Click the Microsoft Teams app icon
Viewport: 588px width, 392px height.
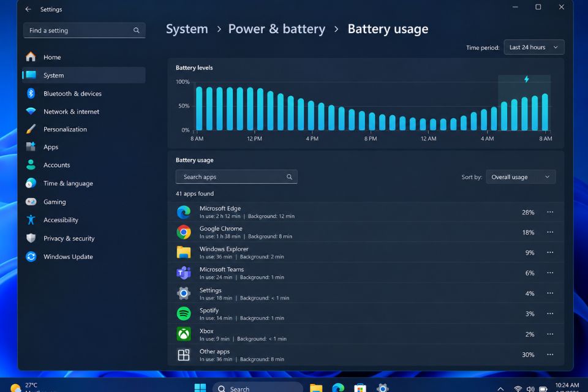coord(183,273)
